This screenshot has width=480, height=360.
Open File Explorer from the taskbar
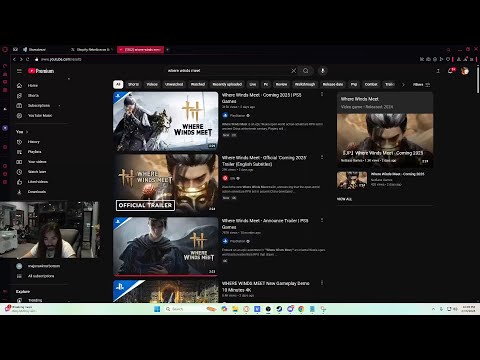click(x=235, y=309)
